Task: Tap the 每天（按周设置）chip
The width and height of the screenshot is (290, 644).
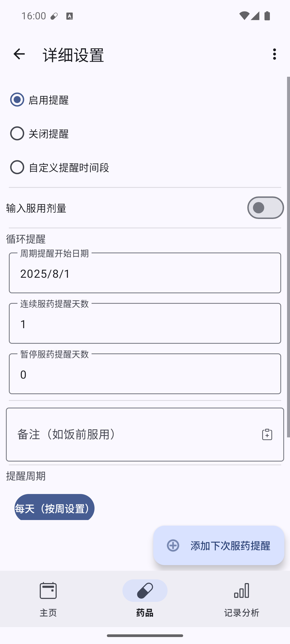Action: [55, 508]
